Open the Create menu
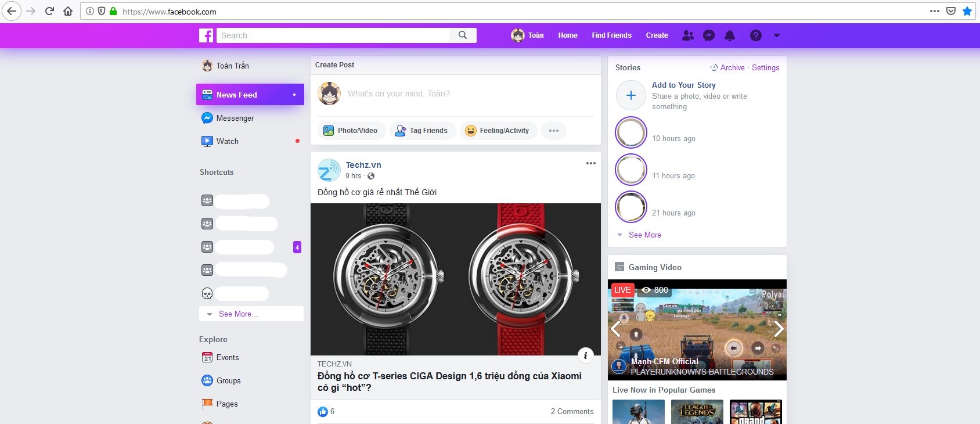Viewport: 980px width, 424px height. point(657,35)
